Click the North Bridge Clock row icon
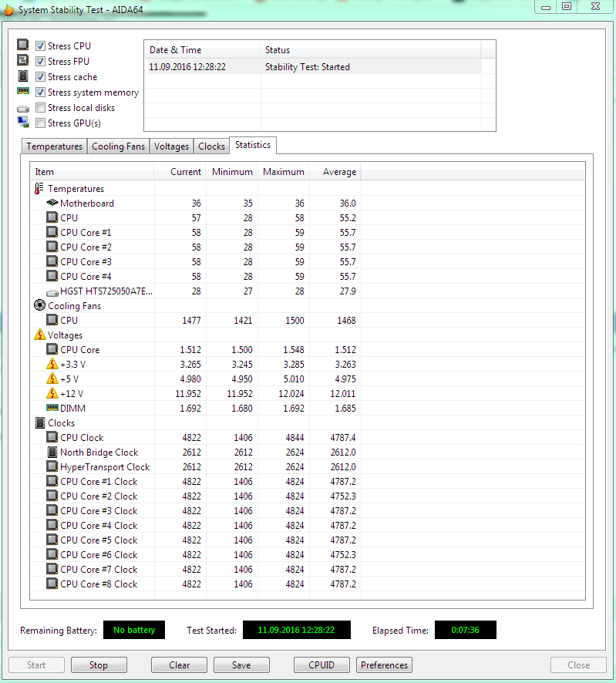 click(x=52, y=453)
